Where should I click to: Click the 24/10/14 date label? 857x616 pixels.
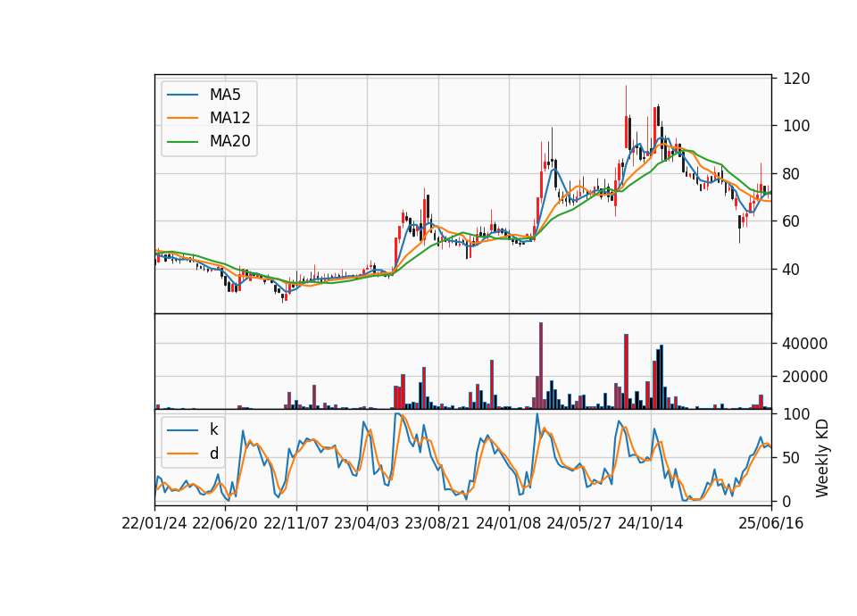(x=651, y=523)
